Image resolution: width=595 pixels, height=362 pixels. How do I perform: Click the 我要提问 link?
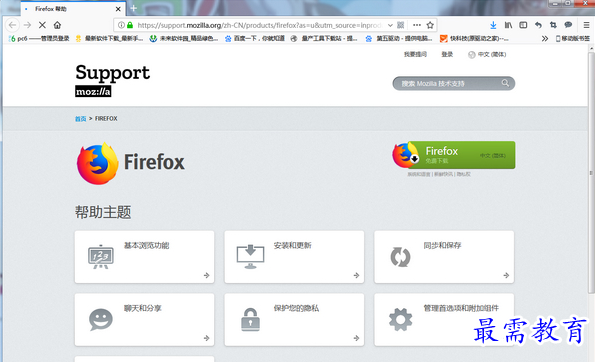click(415, 54)
